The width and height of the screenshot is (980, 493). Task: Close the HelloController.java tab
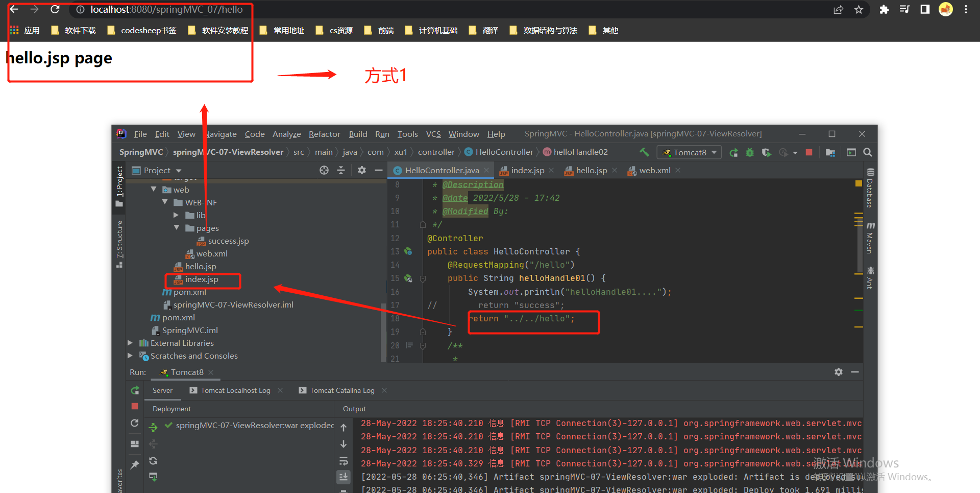click(486, 170)
